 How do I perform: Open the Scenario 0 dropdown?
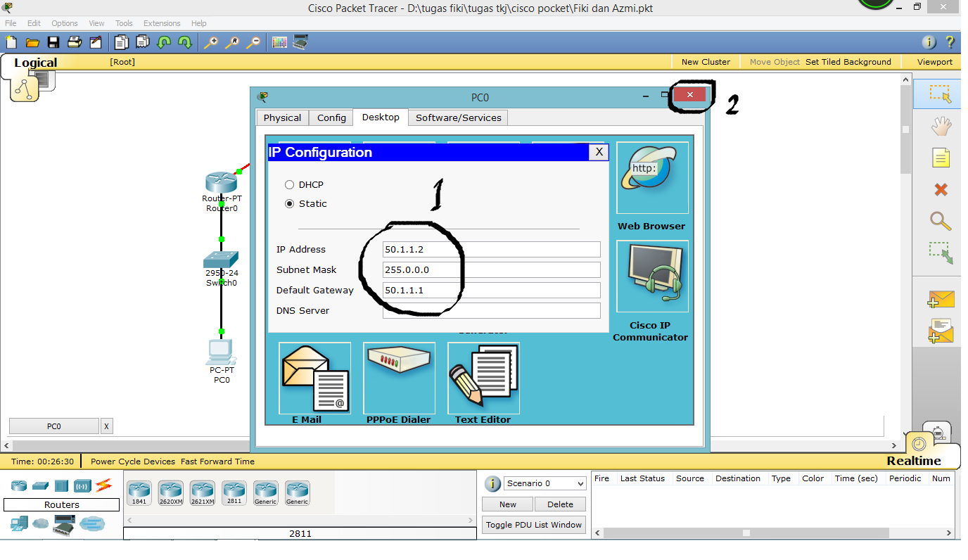(x=545, y=483)
